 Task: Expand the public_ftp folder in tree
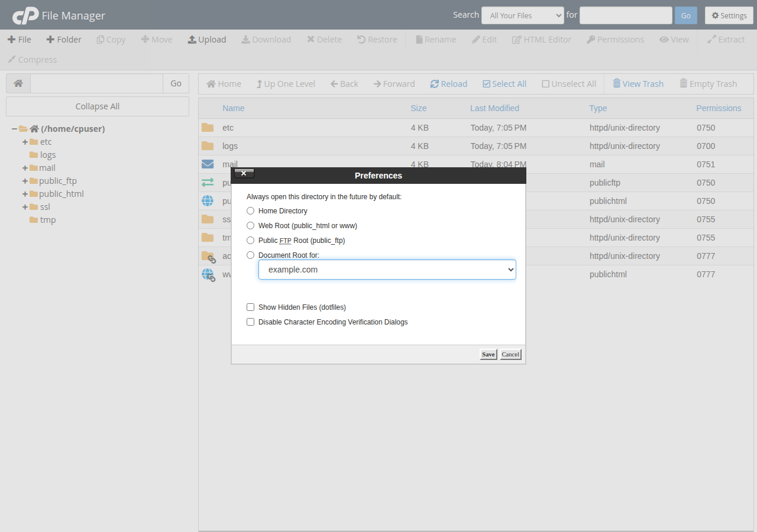pyautogui.click(x=25, y=181)
